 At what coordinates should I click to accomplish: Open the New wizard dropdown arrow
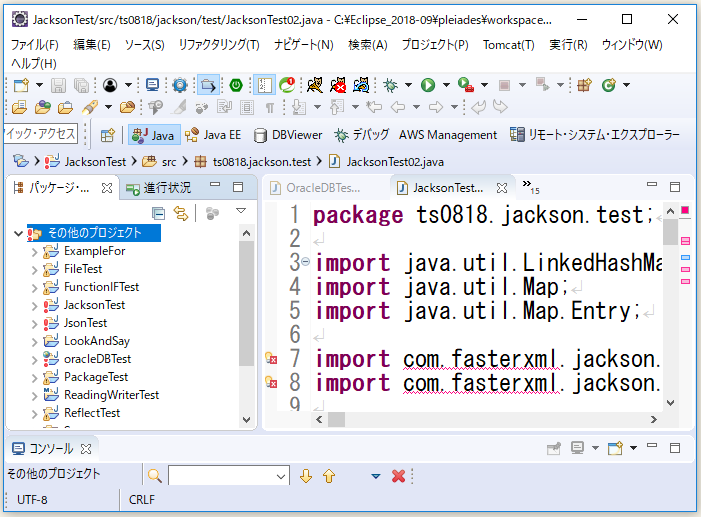[x=39, y=85]
